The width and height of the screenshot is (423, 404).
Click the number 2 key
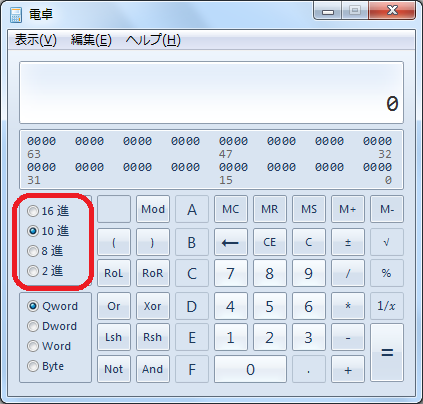(x=270, y=337)
